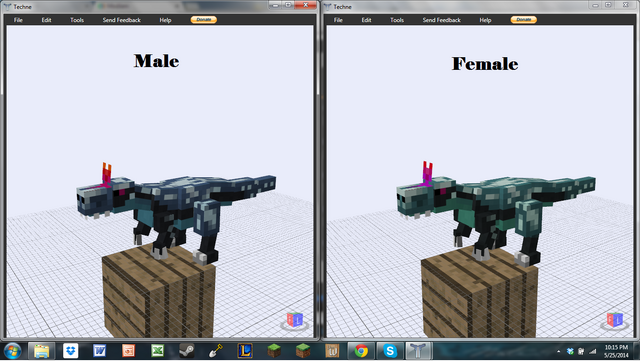Open the Windows Start menu
Viewport: 640px width, 362px height.
coord(13,351)
